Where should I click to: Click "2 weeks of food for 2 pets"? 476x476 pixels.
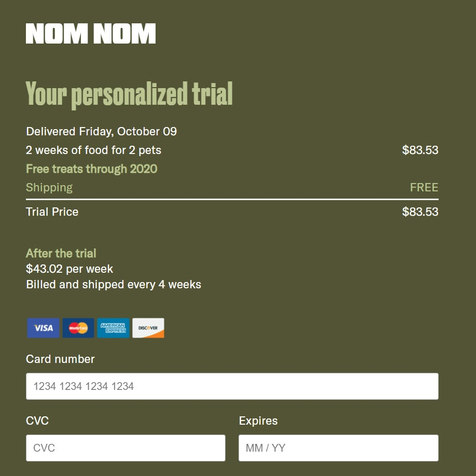93,150
